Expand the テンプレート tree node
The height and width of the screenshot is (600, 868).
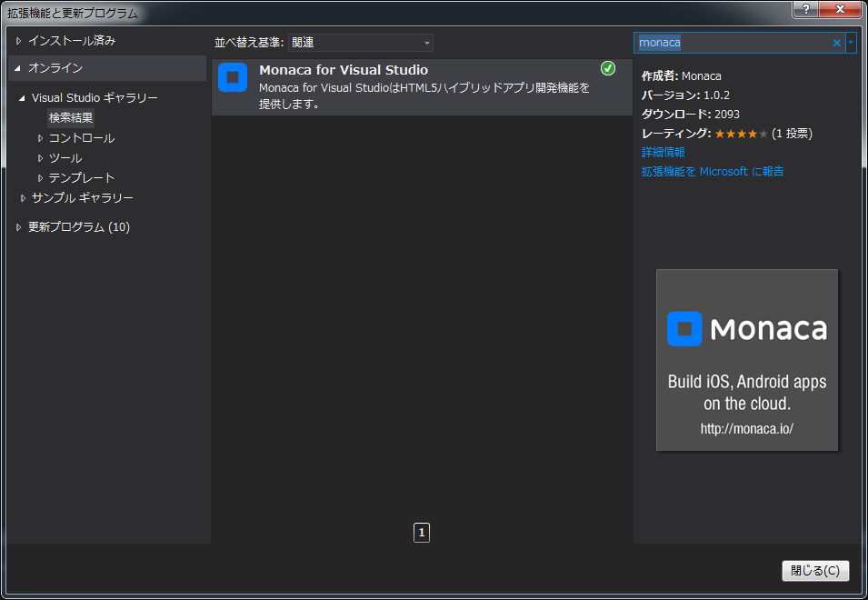click(40, 178)
